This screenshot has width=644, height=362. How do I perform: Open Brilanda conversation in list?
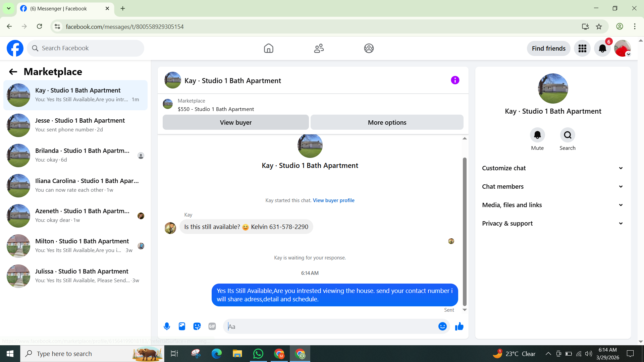click(75, 156)
